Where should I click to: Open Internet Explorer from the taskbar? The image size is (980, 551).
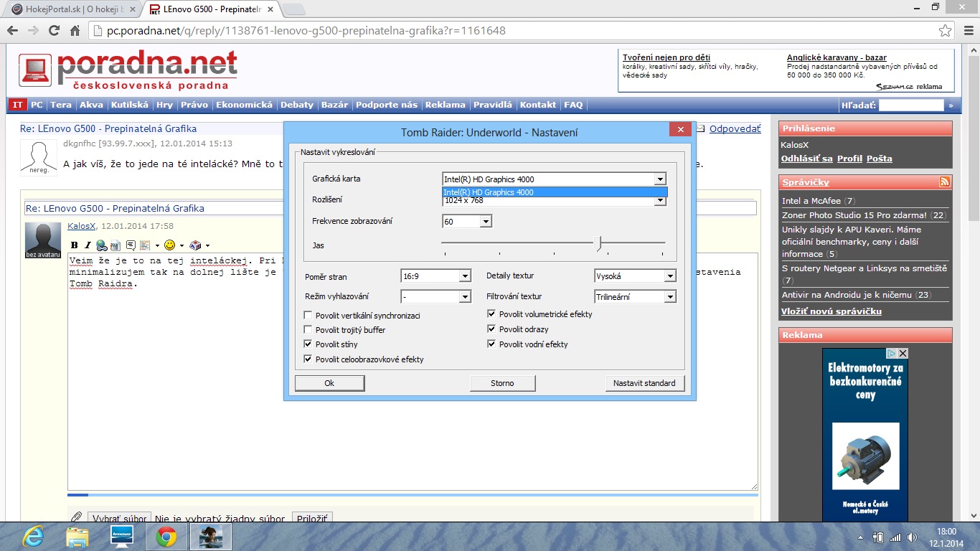(32, 537)
